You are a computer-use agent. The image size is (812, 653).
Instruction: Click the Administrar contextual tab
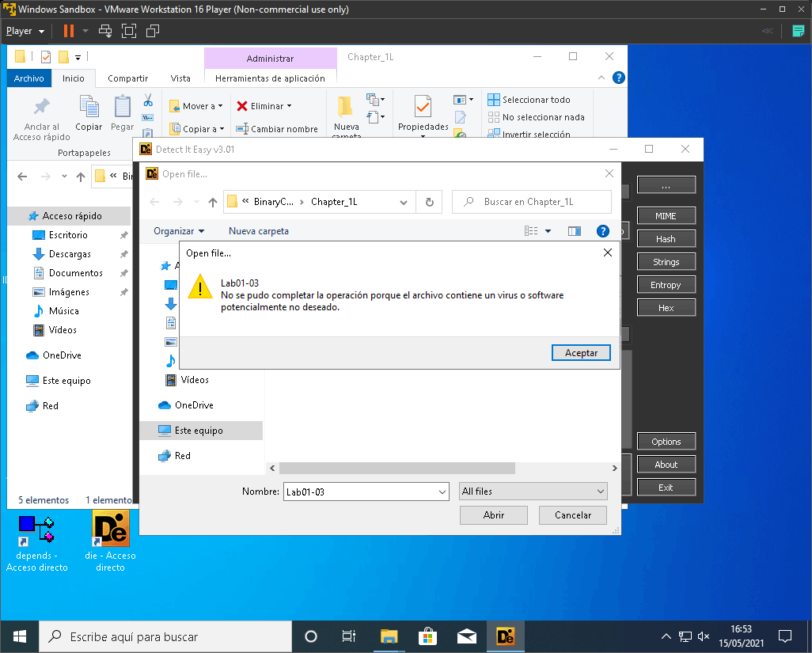[x=270, y=59]
